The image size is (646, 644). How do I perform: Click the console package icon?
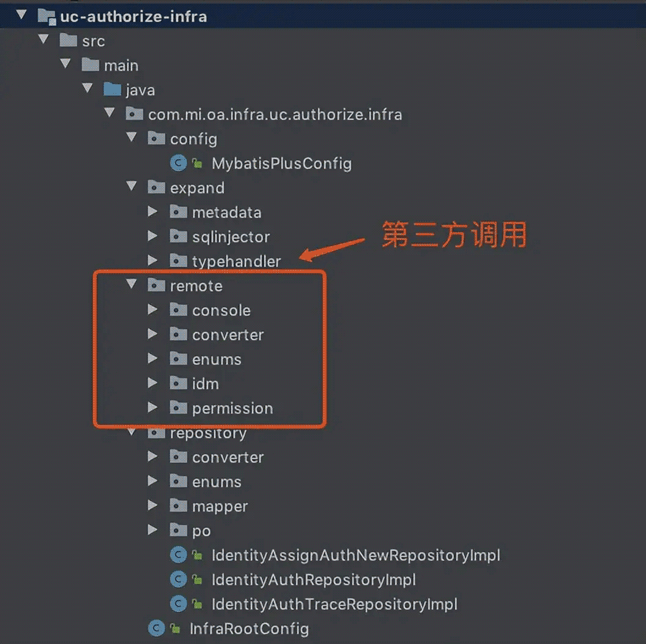click(179, 310)
